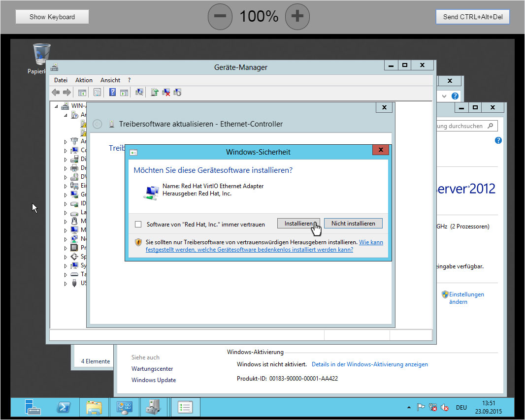The height and width of the screenshot is (420, 525).
Task: Choose Nicht installieren in the security dialog
Action: point(353,224)
